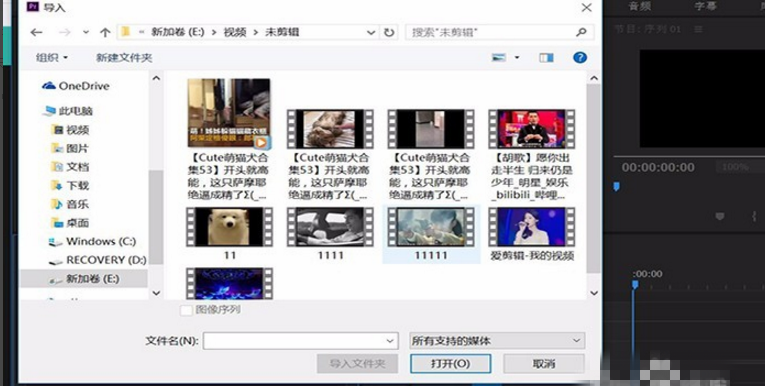765x386 pixels.
Task: Open the 桌面 folder in sidebar
Action: 71,223
